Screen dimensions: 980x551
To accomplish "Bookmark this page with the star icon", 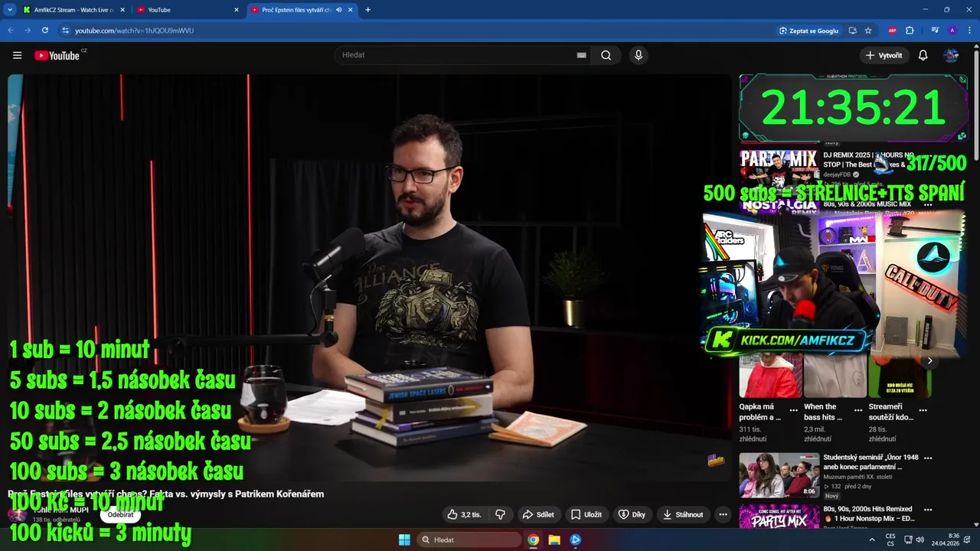I will point(868,31).
